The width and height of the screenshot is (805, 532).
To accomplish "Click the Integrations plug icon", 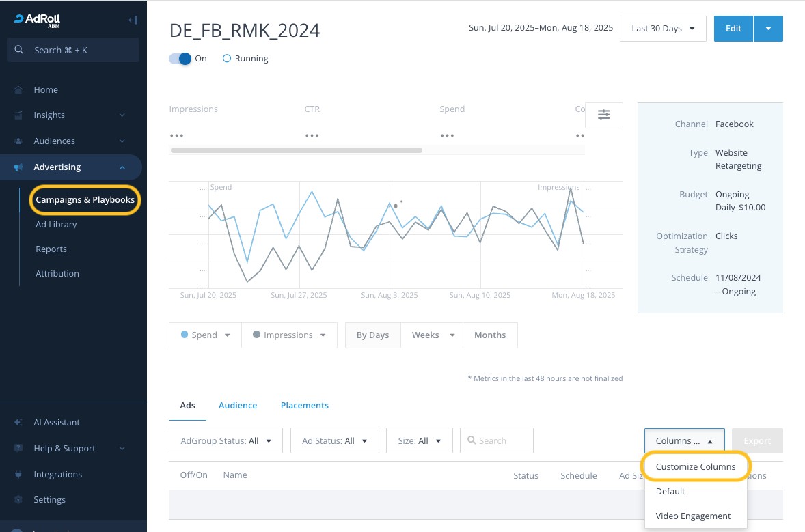I will point(18,475).
